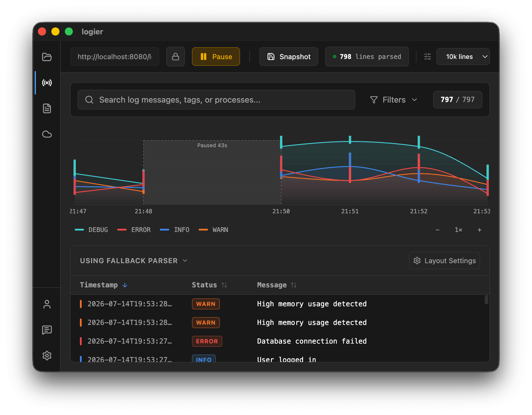Click the 797 / 797 counter
This screenshot has height=415, width=532.
point(458,100)
